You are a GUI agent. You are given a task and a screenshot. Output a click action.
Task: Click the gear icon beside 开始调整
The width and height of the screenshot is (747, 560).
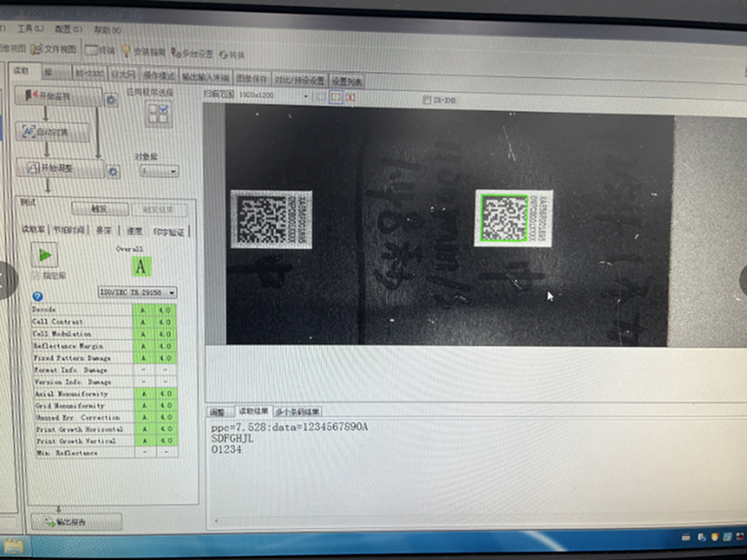(x=113, y=172)
